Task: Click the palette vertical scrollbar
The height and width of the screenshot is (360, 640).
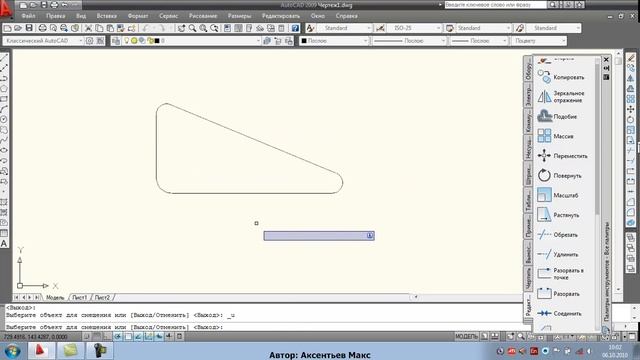Action: coord(597,139)
